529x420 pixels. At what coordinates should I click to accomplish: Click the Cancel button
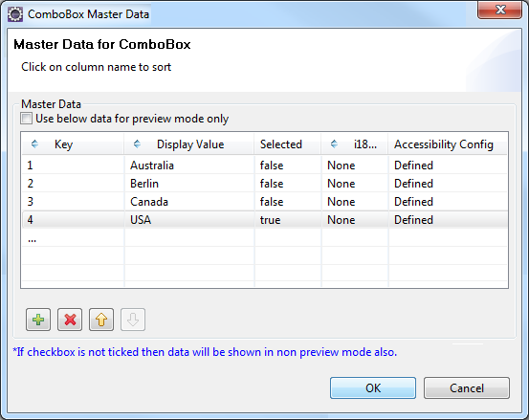pyautogui.click(x=467, y=388)
